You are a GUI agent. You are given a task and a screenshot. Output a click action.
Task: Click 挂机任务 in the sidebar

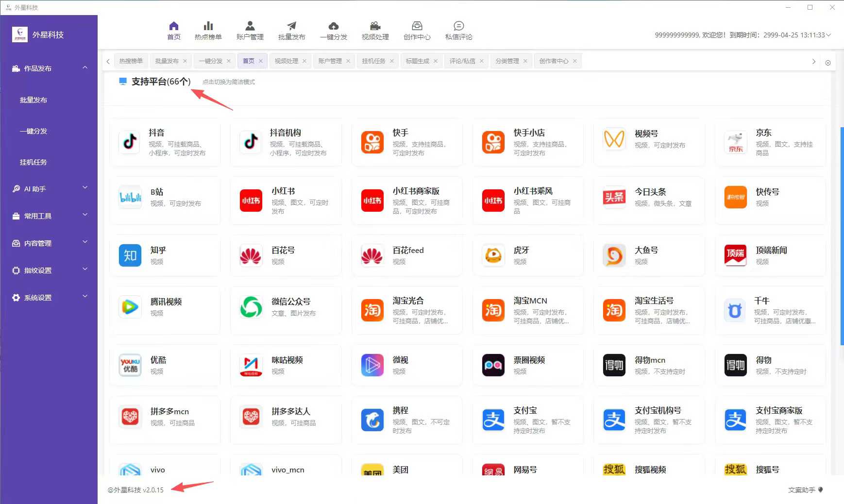pos(34,162)
